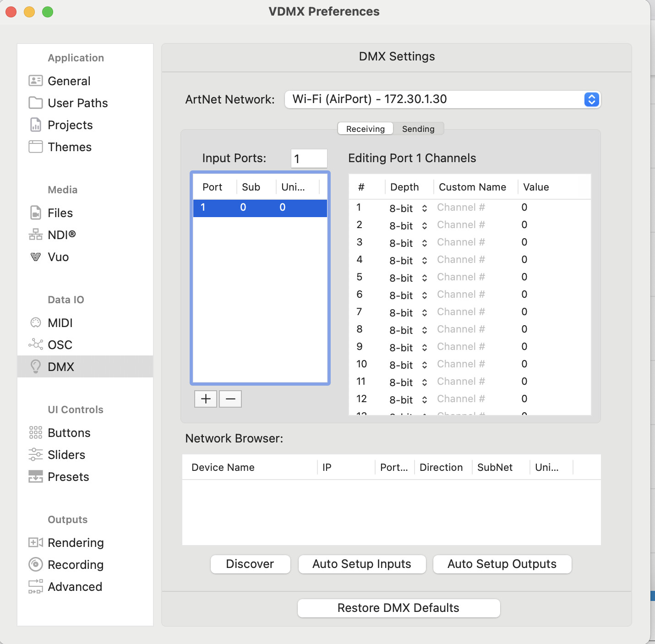Click the Rendering icon in Outputs
Viewport: 655px width, 644px height.
point(36,542)
